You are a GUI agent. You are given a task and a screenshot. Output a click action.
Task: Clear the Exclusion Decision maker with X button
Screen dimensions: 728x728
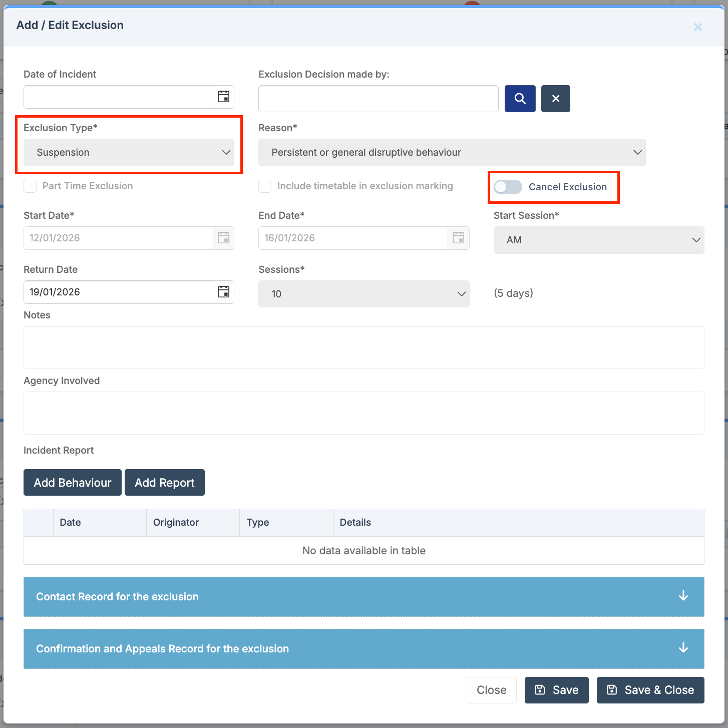[555, 99]
